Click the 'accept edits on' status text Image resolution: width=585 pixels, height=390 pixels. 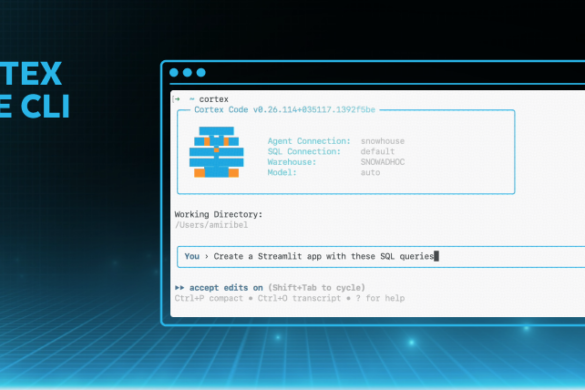point(226,288)
